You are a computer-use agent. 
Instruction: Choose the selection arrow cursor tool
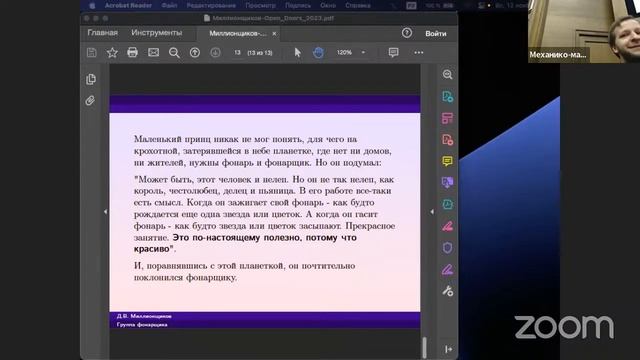(x=298, y=52)
